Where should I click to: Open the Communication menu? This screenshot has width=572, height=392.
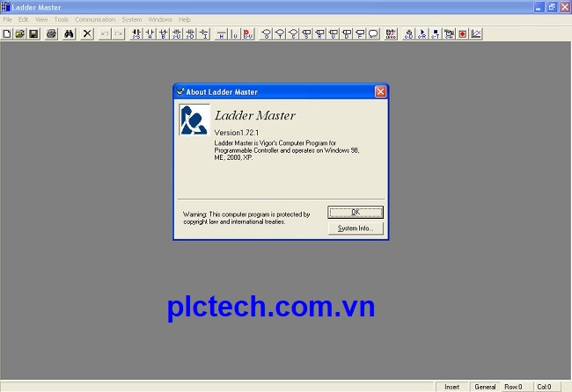coord(95,19)
